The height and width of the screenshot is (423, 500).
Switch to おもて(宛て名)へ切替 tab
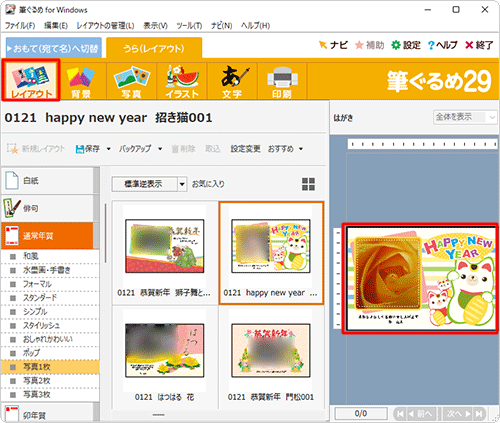(x=54, y=48)
